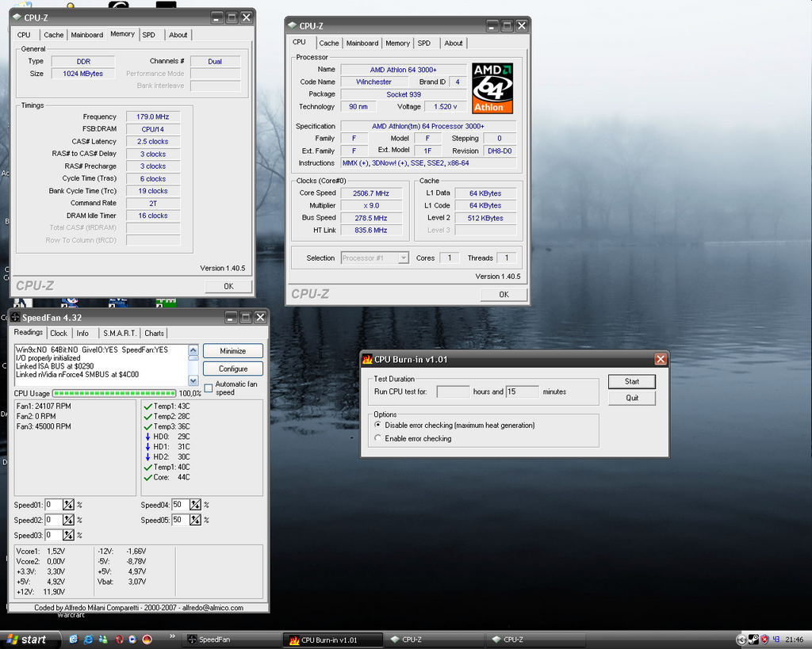Click the CPU Burn-in v1.01 taskbar button
The image size is (812, 649).
pos(334,639)
